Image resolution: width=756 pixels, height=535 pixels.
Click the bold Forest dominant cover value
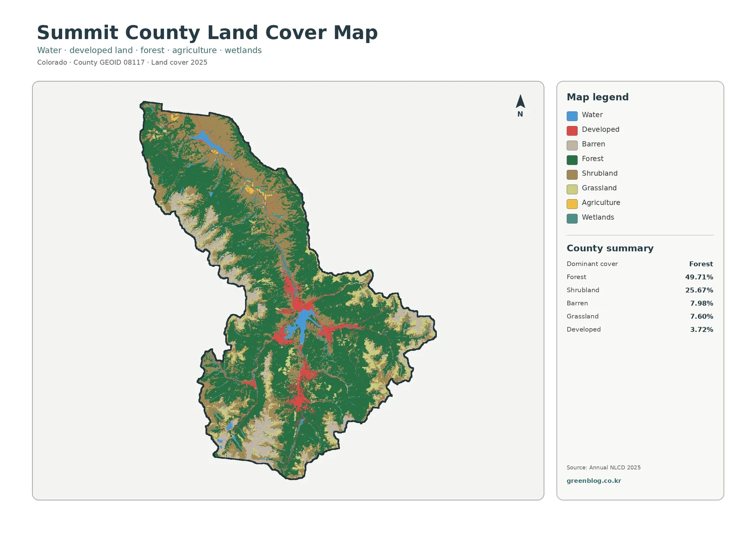(x=701, y=264)
